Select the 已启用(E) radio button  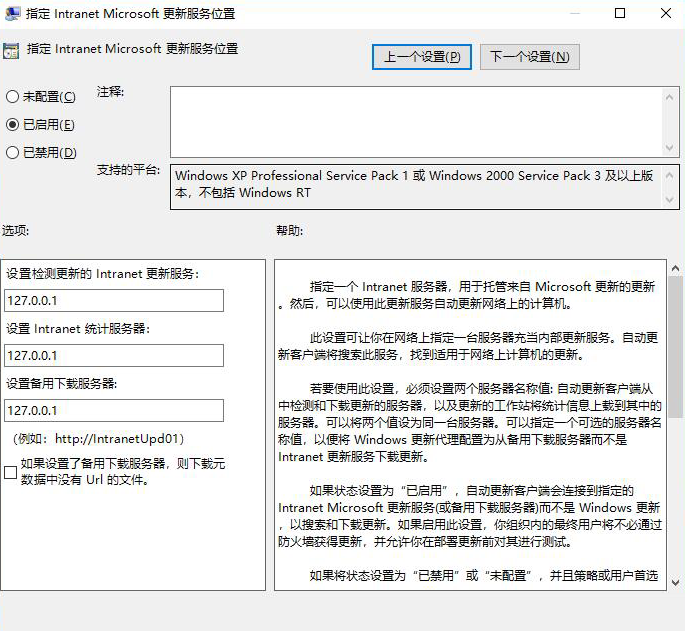[x=12, y=125]
